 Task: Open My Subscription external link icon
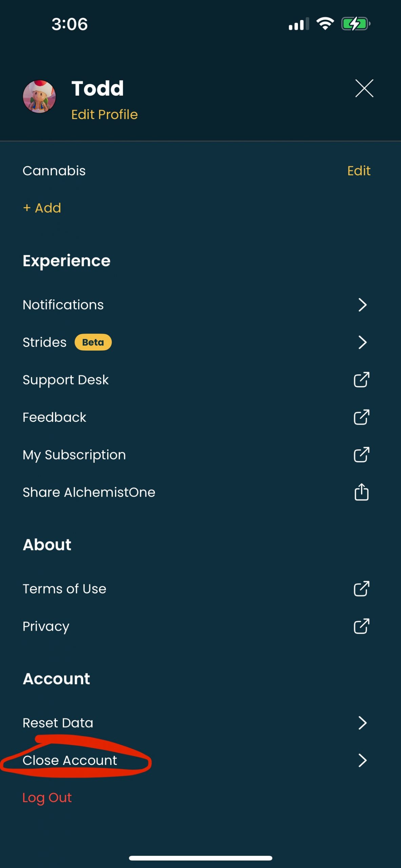[361, 455]
